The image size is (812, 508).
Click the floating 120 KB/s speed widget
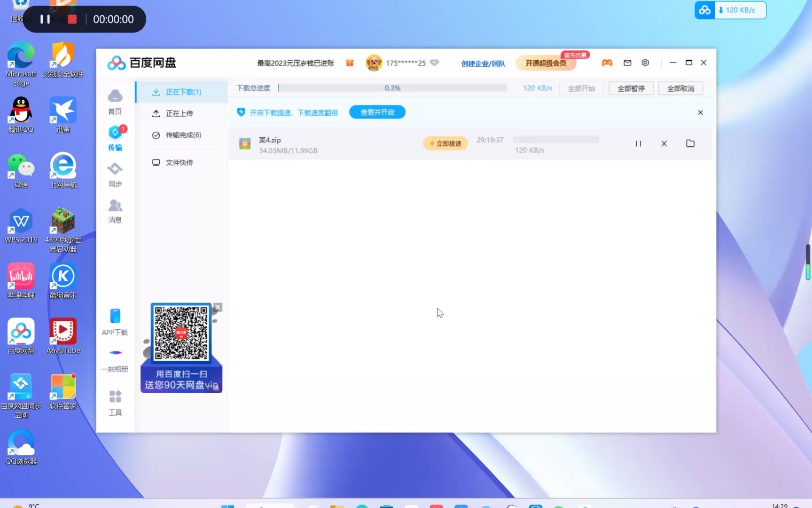click(730, 10)
